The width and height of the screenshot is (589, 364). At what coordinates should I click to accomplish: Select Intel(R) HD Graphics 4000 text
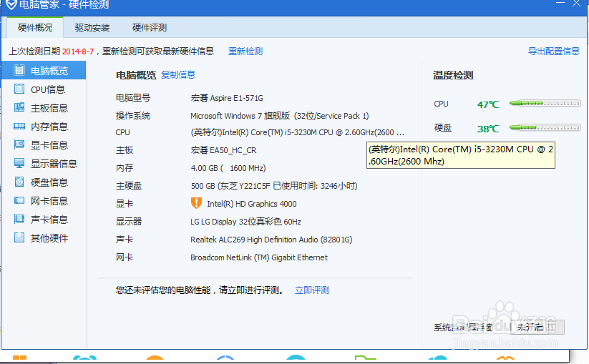[x=252, y=204]
